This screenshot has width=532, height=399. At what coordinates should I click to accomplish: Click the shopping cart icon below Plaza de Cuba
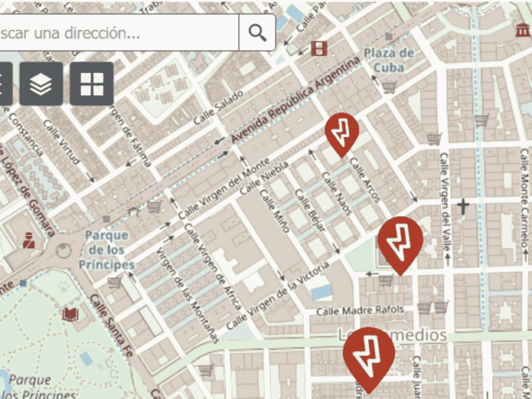point(389,86)
